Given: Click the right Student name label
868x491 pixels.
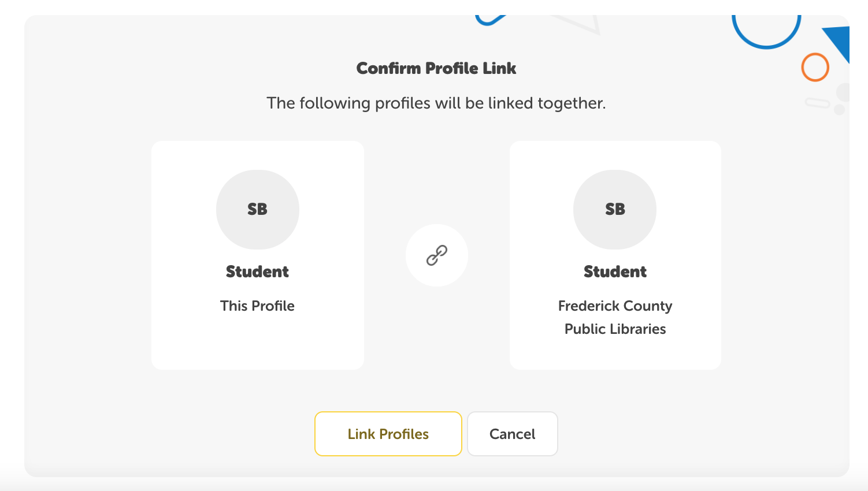Looking at the screenshot, I should pyautogui.click(x=615, y=271).
